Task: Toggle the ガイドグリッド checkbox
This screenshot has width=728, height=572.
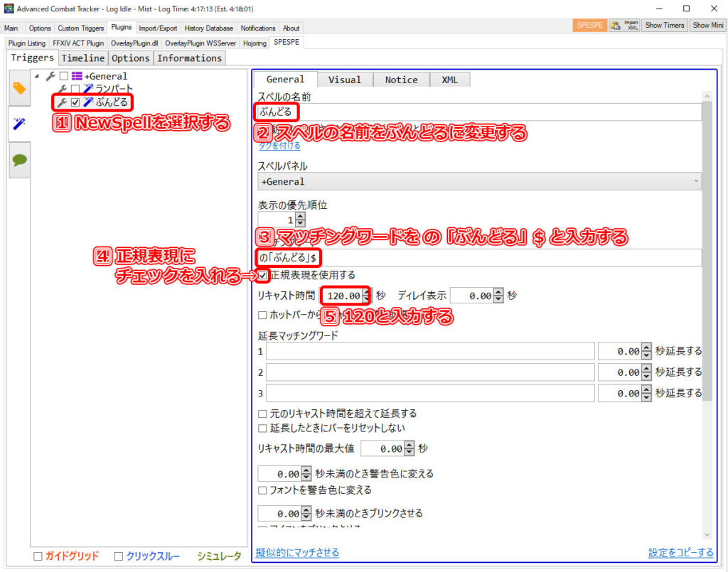Action: click(x=38, y=556)
